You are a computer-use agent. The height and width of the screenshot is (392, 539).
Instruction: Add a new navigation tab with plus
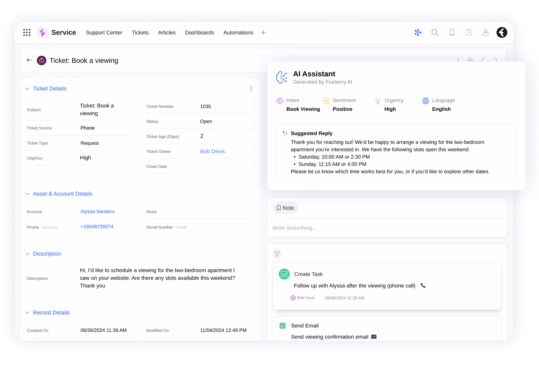click(x=263, y=32)
